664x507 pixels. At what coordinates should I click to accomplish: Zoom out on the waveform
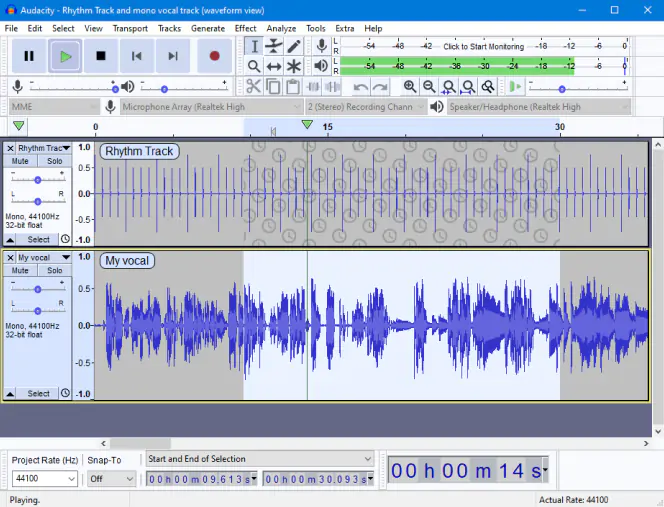(x=429, y=87)
